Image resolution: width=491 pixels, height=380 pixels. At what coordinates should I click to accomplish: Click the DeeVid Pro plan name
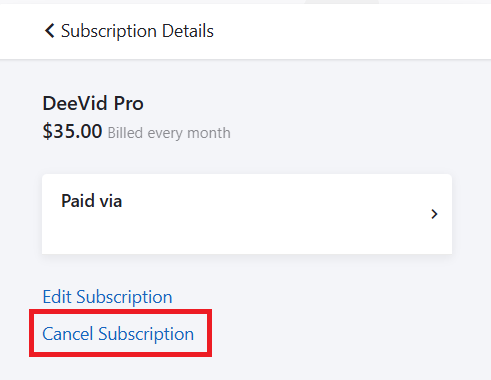[93, 103]
